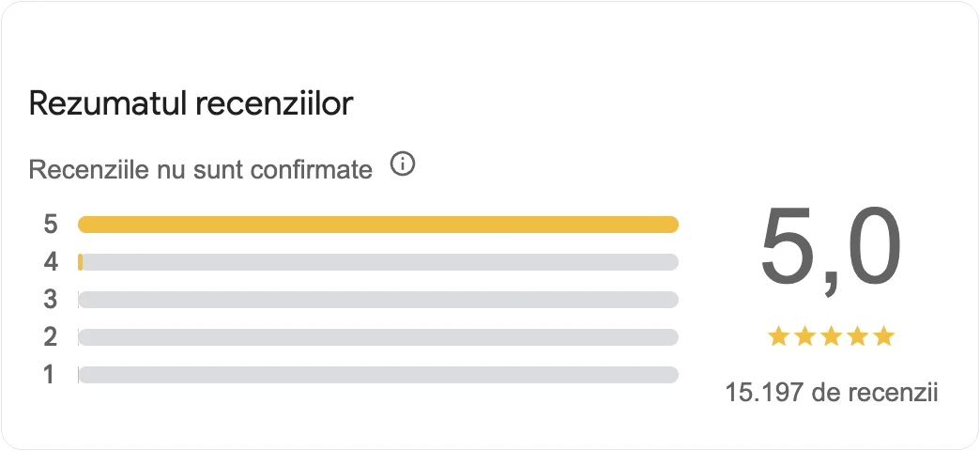Click the number 3 row label

pyautogui.click(x=51, y=299)
